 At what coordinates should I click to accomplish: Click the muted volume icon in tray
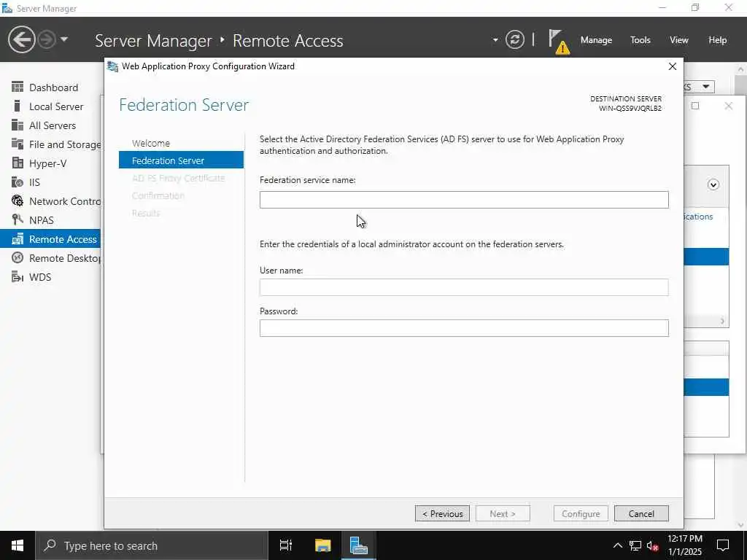point(653,545)
